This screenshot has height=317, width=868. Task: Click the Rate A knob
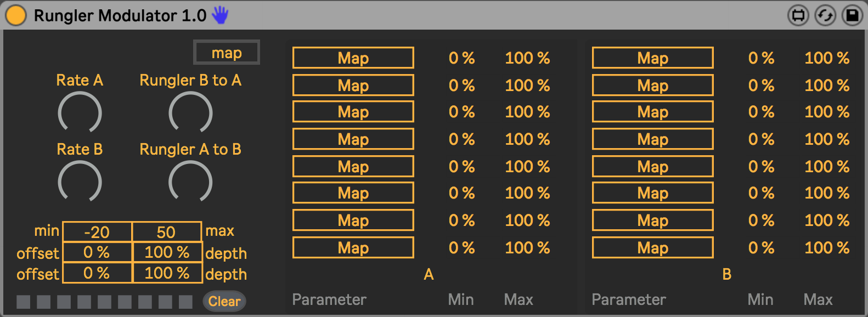(80, 113)
